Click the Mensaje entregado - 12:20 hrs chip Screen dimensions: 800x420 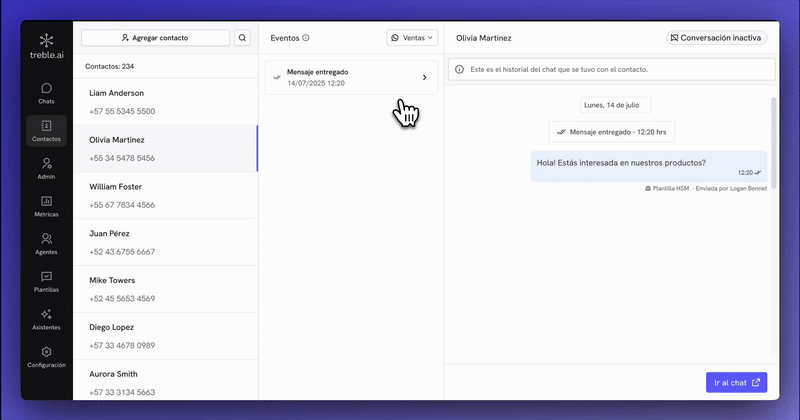pyautogui.click(x=611, y=132)
